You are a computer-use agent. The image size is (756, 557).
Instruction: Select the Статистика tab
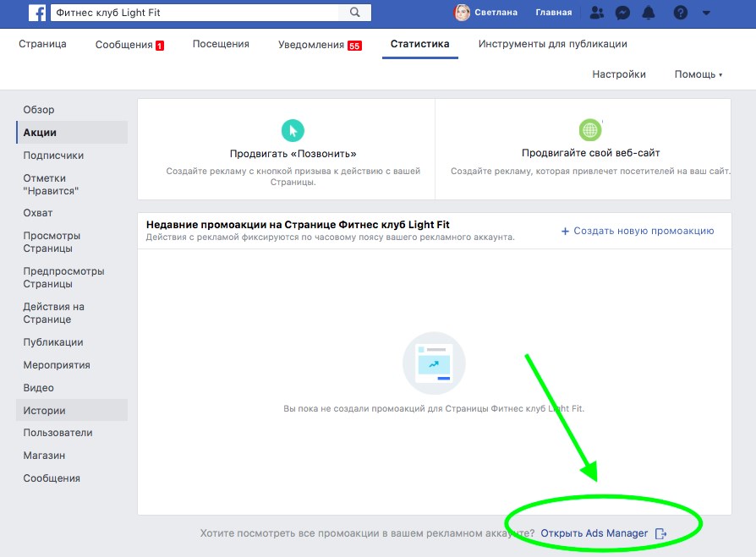(x=420, y=44)
